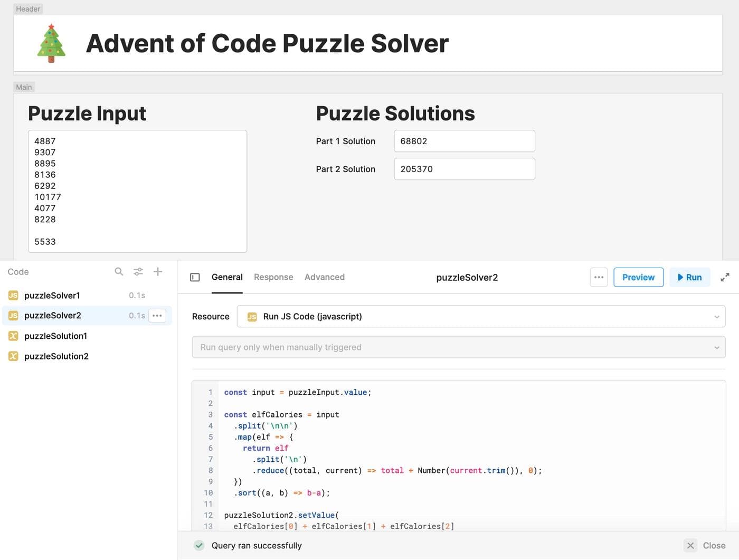The image size is (739, 560).
Task: Run the puzzleSolver2 query
Action: [690, 277]
